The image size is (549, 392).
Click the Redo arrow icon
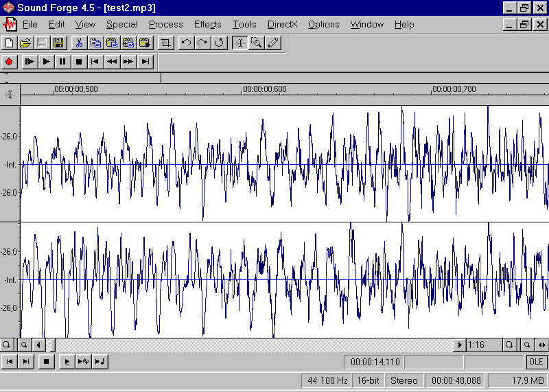[202, 43]
